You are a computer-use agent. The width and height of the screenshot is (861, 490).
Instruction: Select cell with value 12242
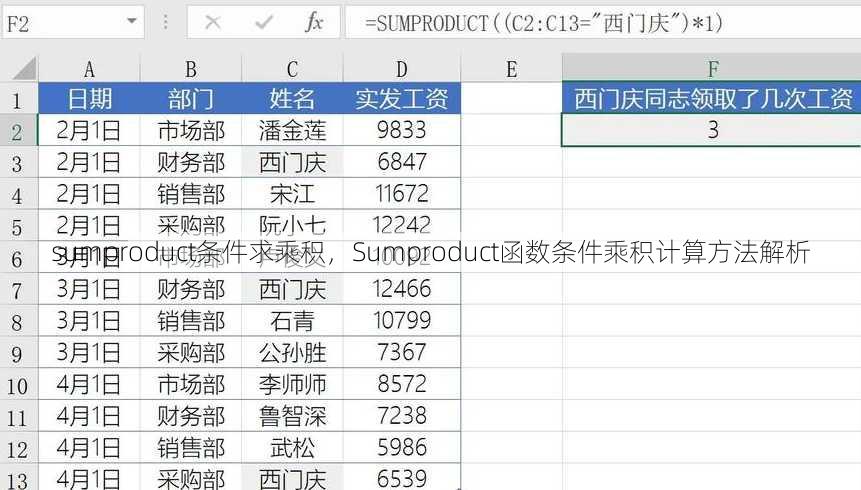pos(401,225)
